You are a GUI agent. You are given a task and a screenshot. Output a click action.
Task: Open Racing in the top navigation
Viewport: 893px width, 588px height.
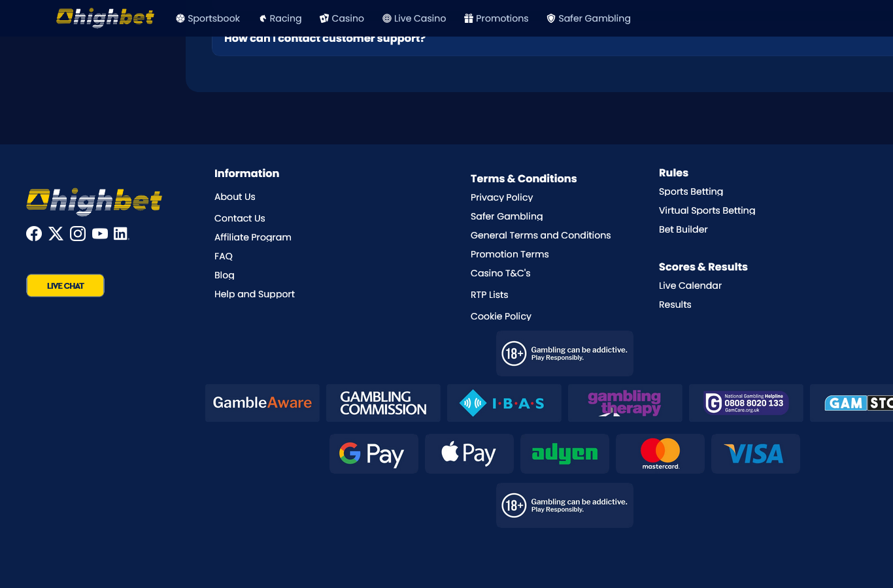[x=280, y=18]
